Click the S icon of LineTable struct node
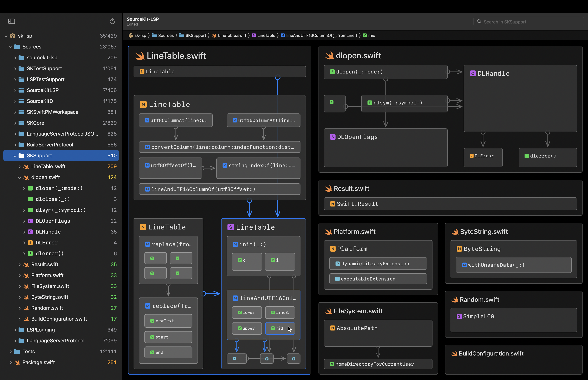The width and height of the screenshot is (588, 380). coord(231,227)
